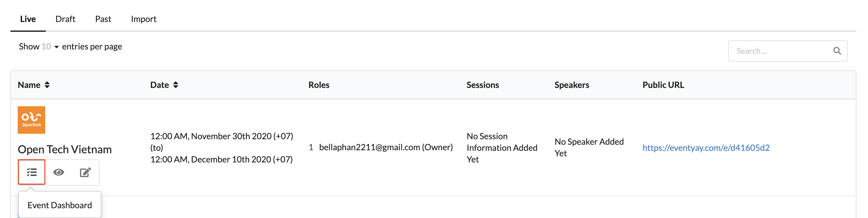Open the OpenTech event logo thumbnail

tap(31, 120)
